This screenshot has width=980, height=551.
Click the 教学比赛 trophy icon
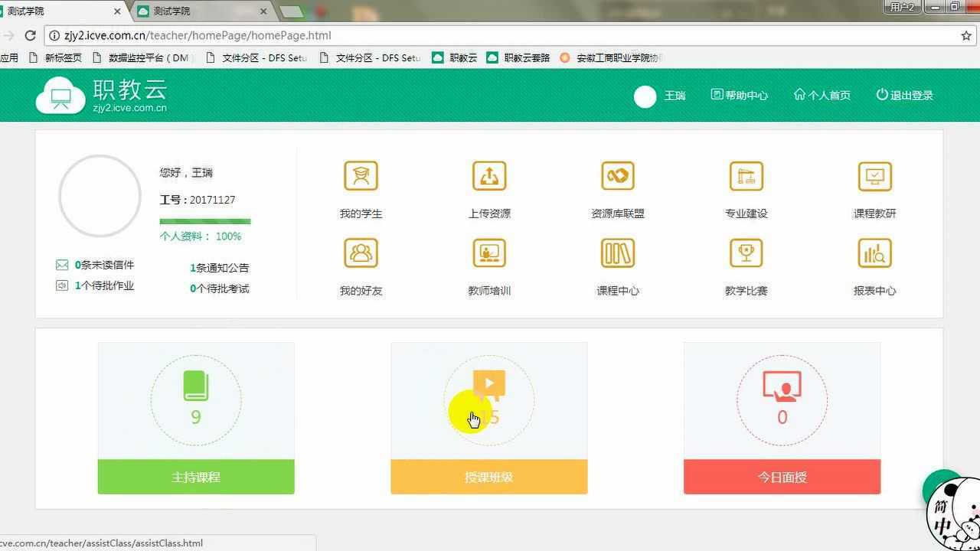pyautogui.click(x=746, y=253)
